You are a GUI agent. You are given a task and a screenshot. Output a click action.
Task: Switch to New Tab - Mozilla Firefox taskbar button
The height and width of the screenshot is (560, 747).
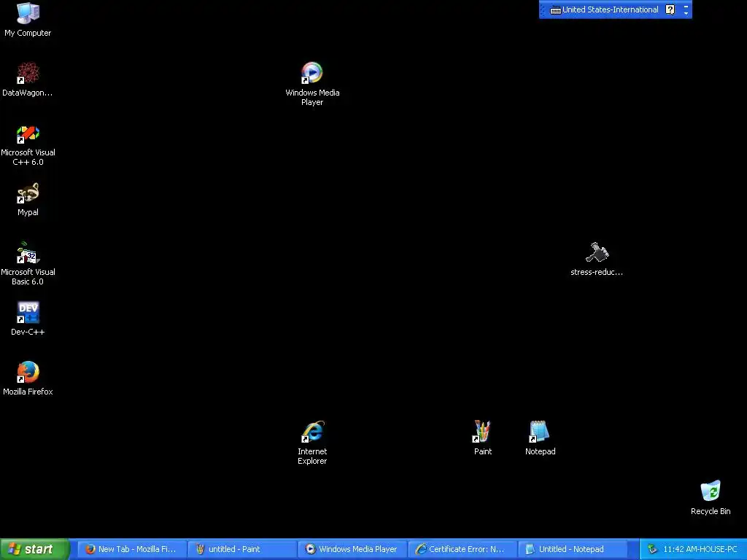point(131,549)
